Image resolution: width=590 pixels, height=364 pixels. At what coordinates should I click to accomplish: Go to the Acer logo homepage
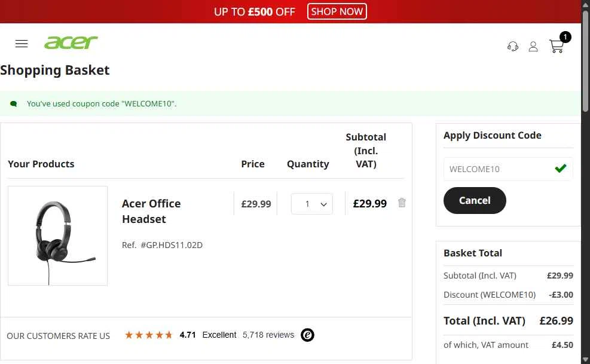click(x=71, y=42)
